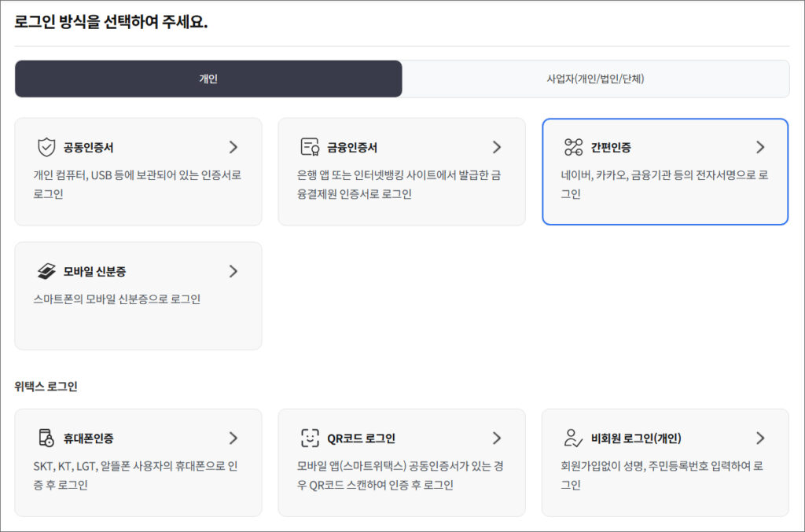Click the 비회원 로그인 person icon
The height and width of the screenshot is (532, 805).
point(574,438)
